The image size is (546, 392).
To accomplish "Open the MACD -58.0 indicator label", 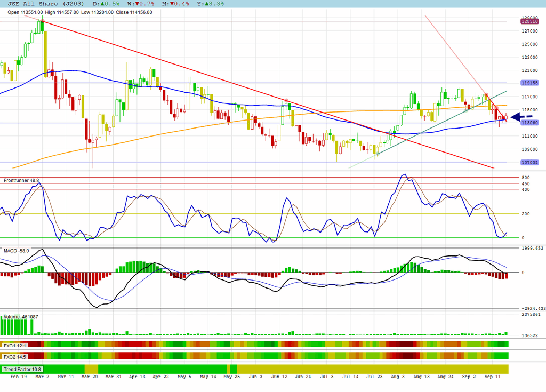I will tap(17, 251).
